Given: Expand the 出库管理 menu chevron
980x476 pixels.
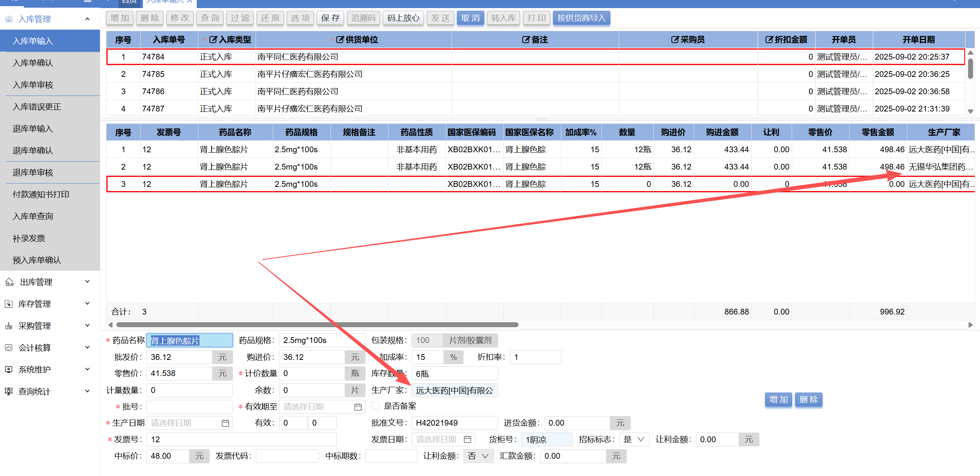Looking at the screenshot, I should (88, 282).
